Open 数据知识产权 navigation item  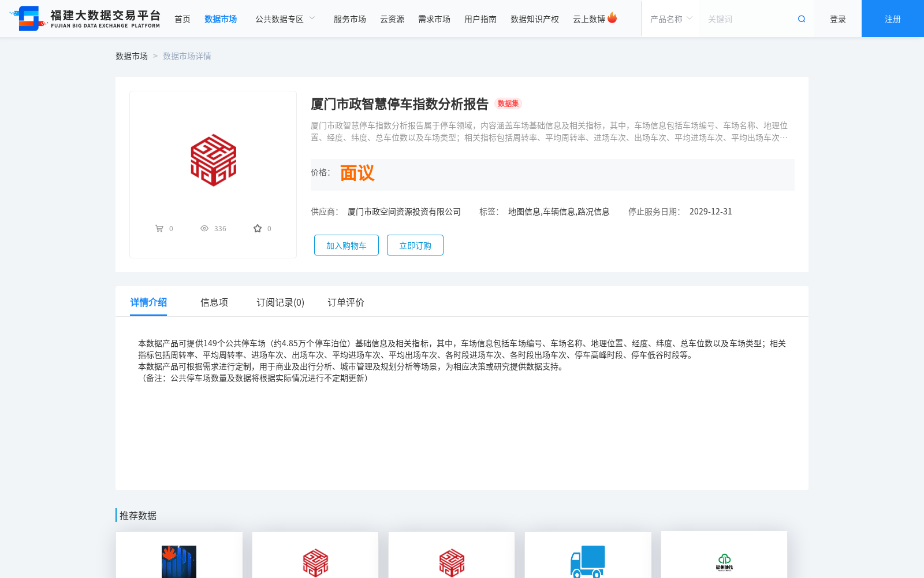pos(535,19)
